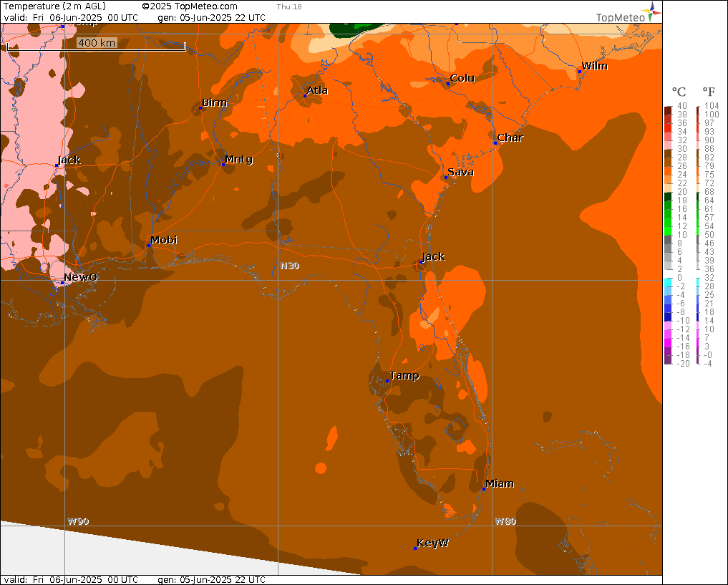The height and width of the screenshot is (585, 728).
Task: Click the °C legend column heading
Action: click(679, 92)
